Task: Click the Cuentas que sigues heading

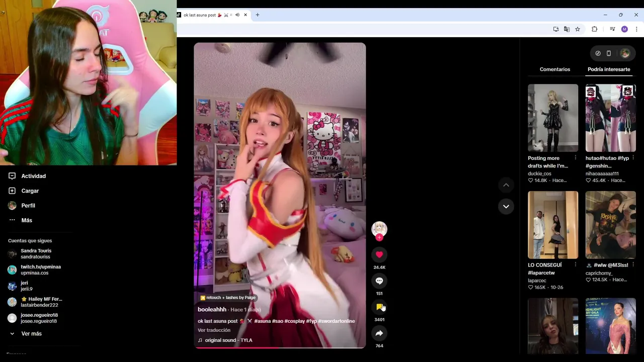Action: (30, 241)
